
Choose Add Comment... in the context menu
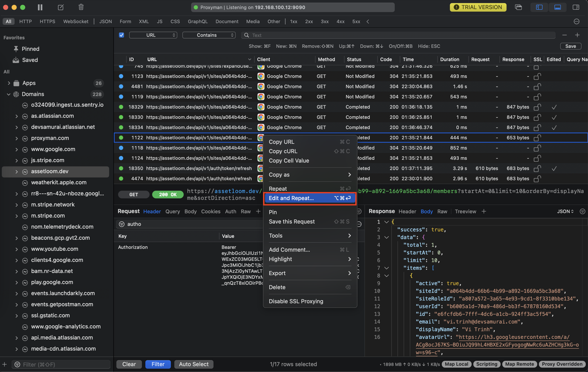310,250
